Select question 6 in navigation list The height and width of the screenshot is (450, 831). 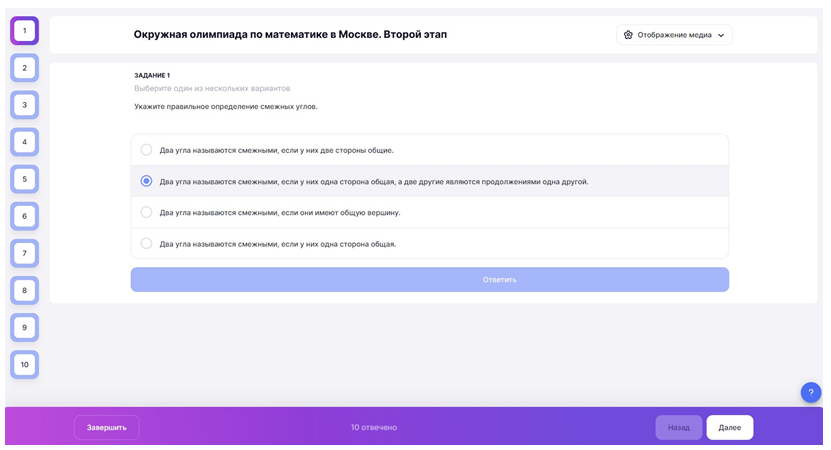(25, 216)
